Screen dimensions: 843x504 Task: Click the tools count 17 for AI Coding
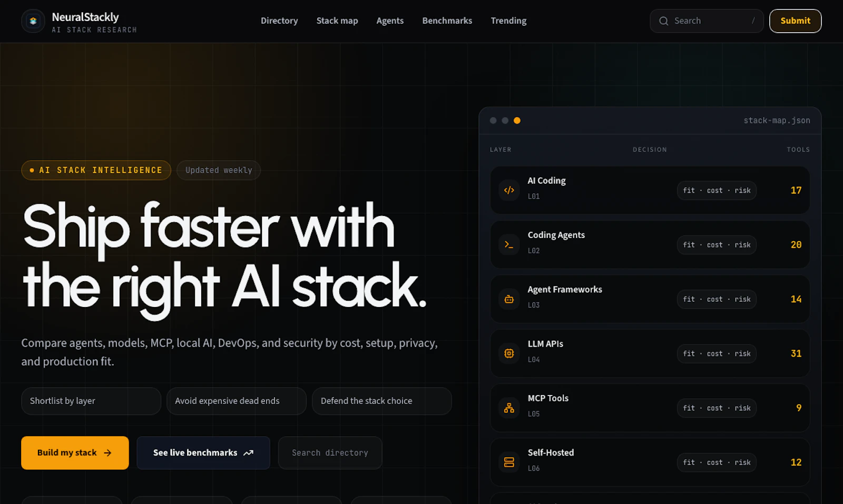click(x=796, y=191)
